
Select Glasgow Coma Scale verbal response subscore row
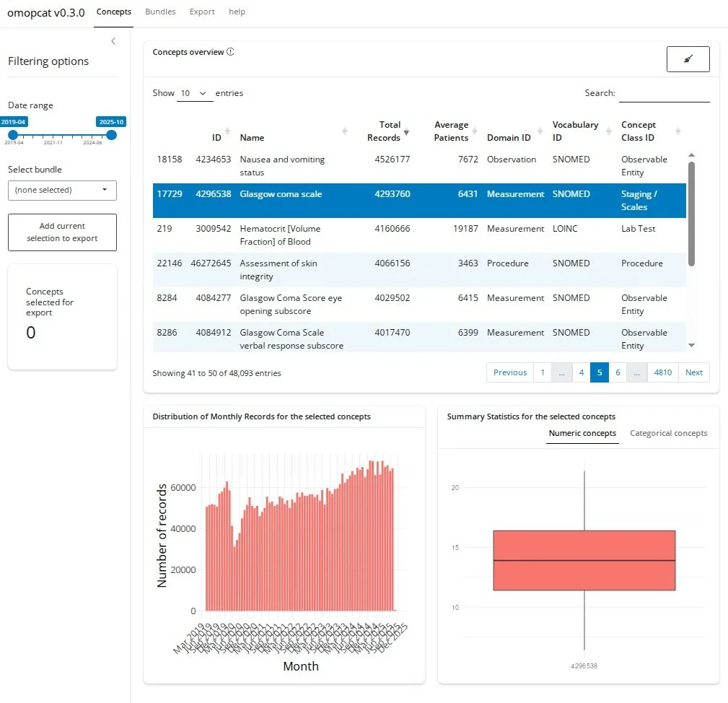pos(419,338)
